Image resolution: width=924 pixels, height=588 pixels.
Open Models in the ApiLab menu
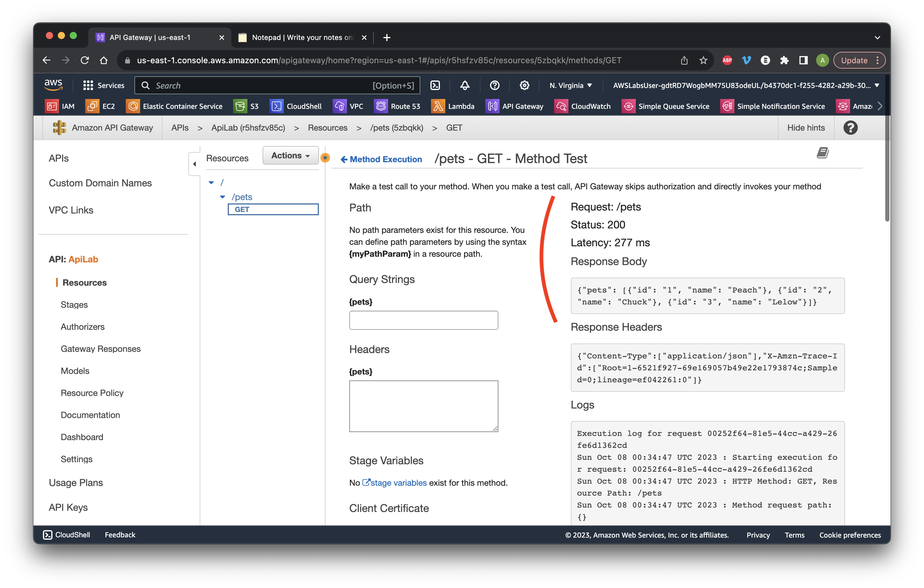75,371
